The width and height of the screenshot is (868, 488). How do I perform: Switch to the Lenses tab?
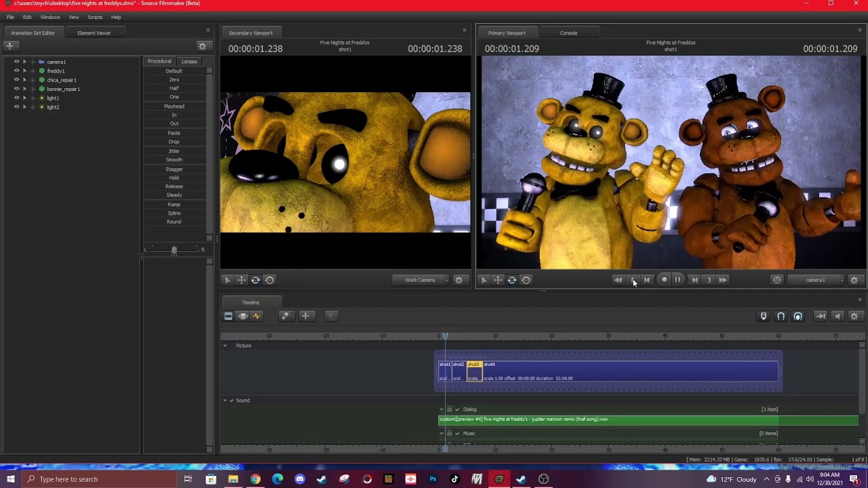click(189, 62)
